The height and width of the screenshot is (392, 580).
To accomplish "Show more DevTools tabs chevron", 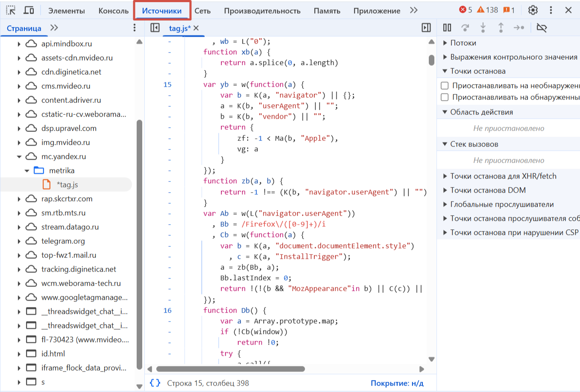I will [x=413, y=10].
